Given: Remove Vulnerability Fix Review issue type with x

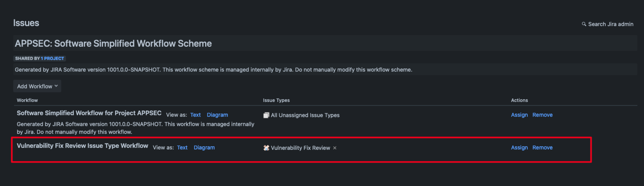Looking at the screenshot, I should tap(335, 148).
